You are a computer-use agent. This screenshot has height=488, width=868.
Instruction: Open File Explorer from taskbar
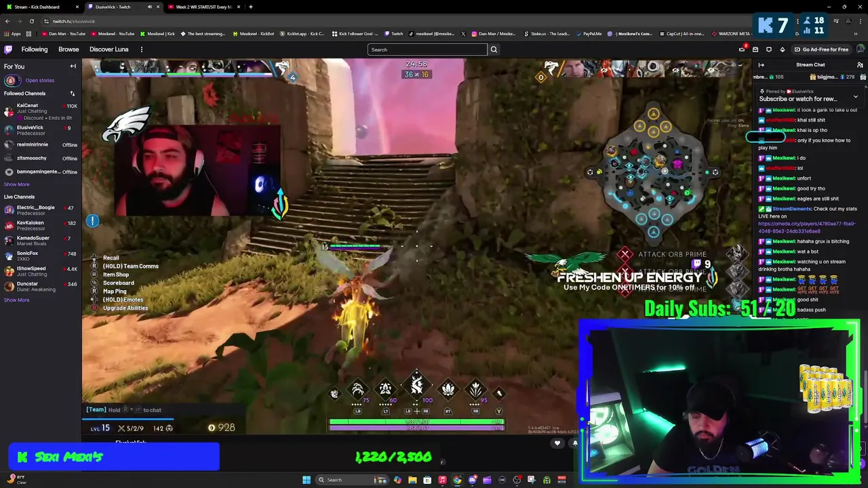click(412, 480)
